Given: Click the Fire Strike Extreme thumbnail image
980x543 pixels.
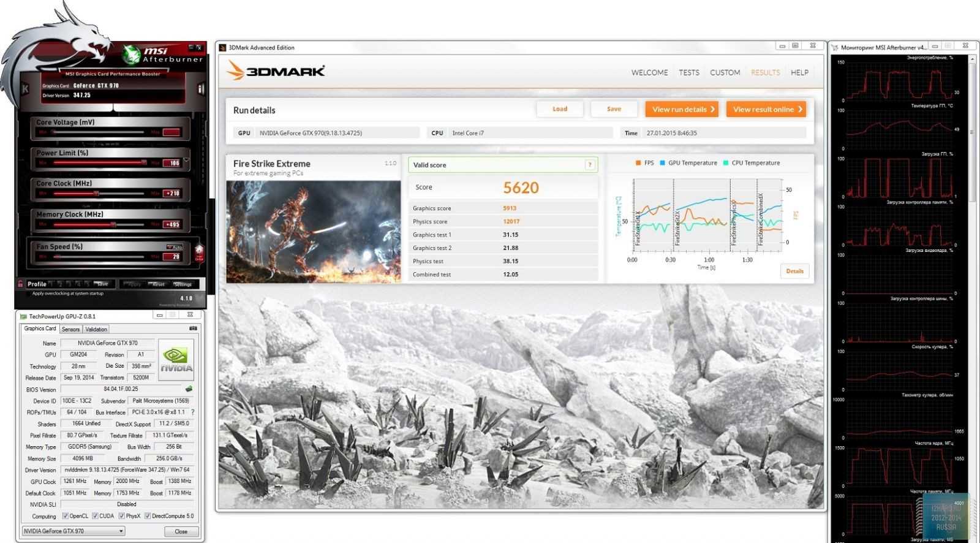Looking at the screenshot, I should (313, 232).
